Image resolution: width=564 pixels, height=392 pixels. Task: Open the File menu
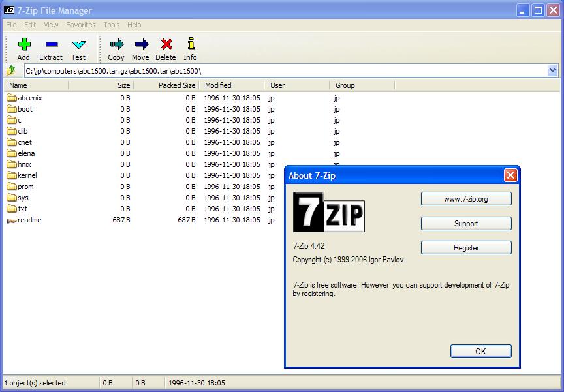click(11, 25)
